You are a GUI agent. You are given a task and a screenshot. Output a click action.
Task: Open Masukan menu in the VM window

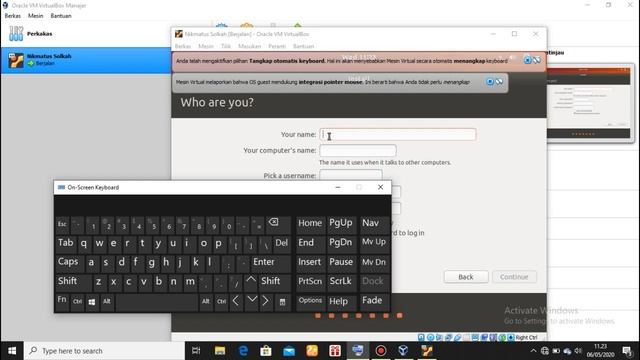[x=249, y=46]
